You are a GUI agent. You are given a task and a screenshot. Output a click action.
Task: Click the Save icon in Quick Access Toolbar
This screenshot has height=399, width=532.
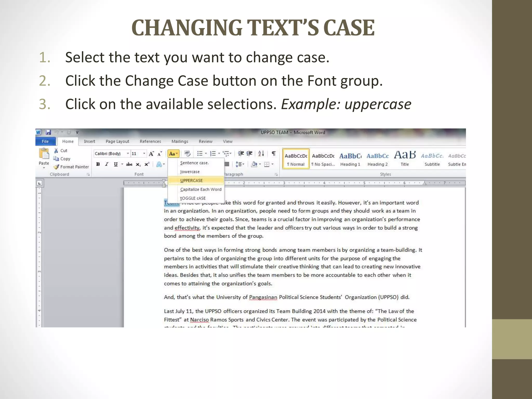[x=48, y=132]
